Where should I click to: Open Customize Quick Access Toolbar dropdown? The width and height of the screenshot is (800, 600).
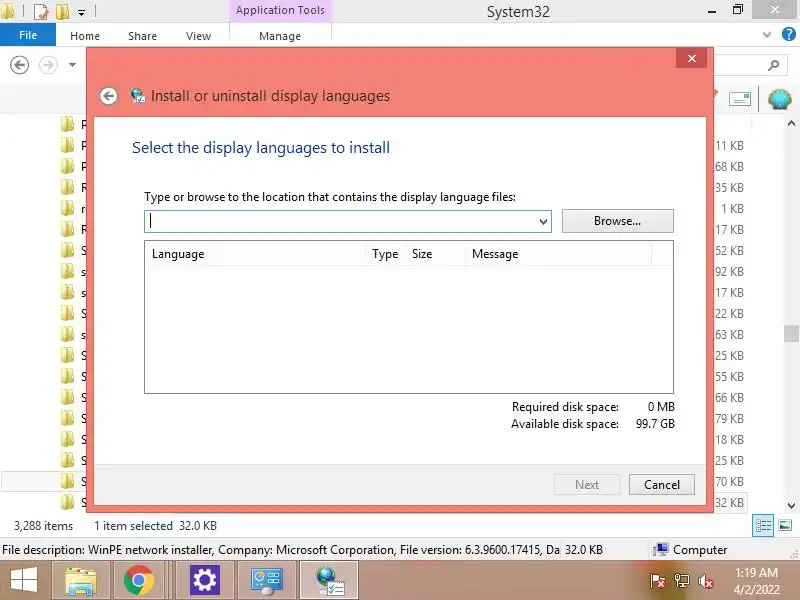[82, 13]
